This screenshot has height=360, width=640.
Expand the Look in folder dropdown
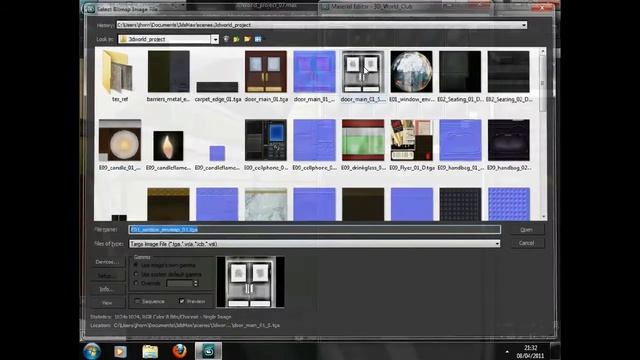tap(215, 40)
